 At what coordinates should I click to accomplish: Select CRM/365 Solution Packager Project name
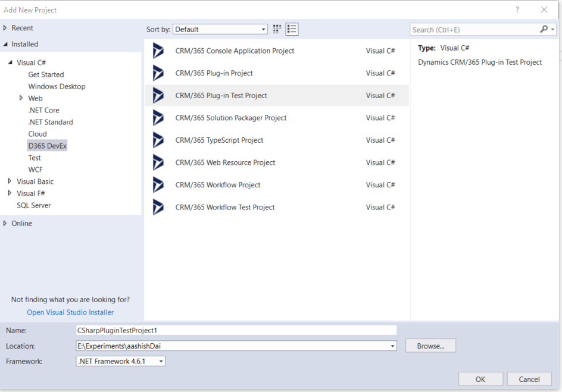tap(231, 118)
